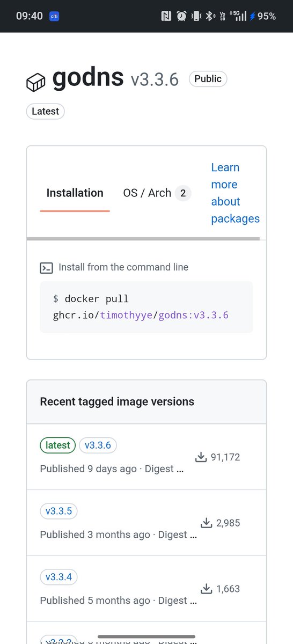Tap the download icon next to 91,172
The height and width of the screenshot is (644, 293).
click(x=201, y=457)
